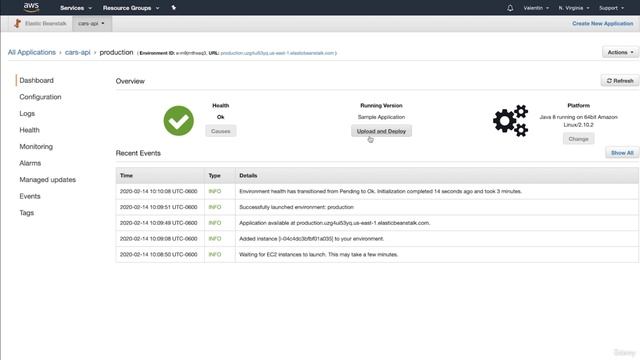
Task: Click the AWS logo home icon
Action: tap(31, 7)
